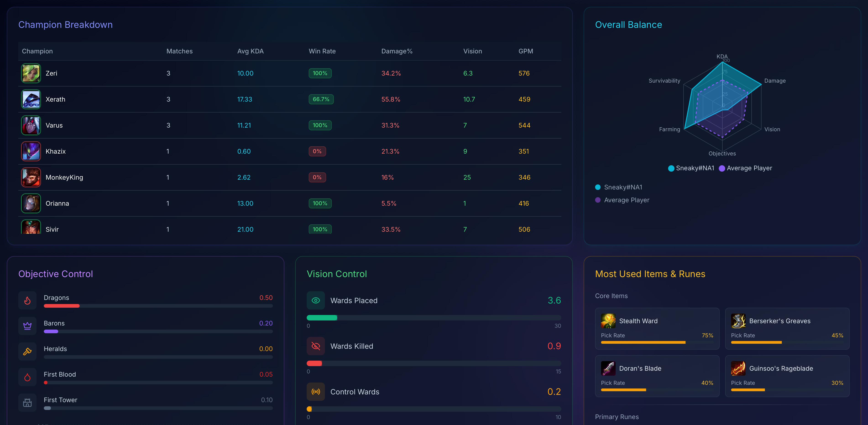Select the MonkeyKing table row
Image resolution: width=868 pixels, height=425 pixels.
[x=290, y=177]
